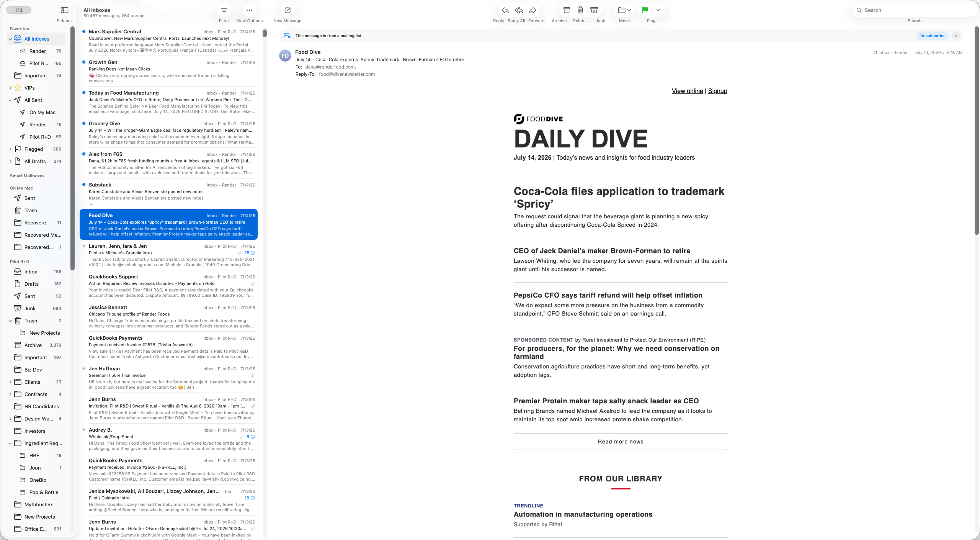The image size is (980, 540).
Task: Open the Coca-Cola 'Spricy' trademark headline
Action: 619,197
